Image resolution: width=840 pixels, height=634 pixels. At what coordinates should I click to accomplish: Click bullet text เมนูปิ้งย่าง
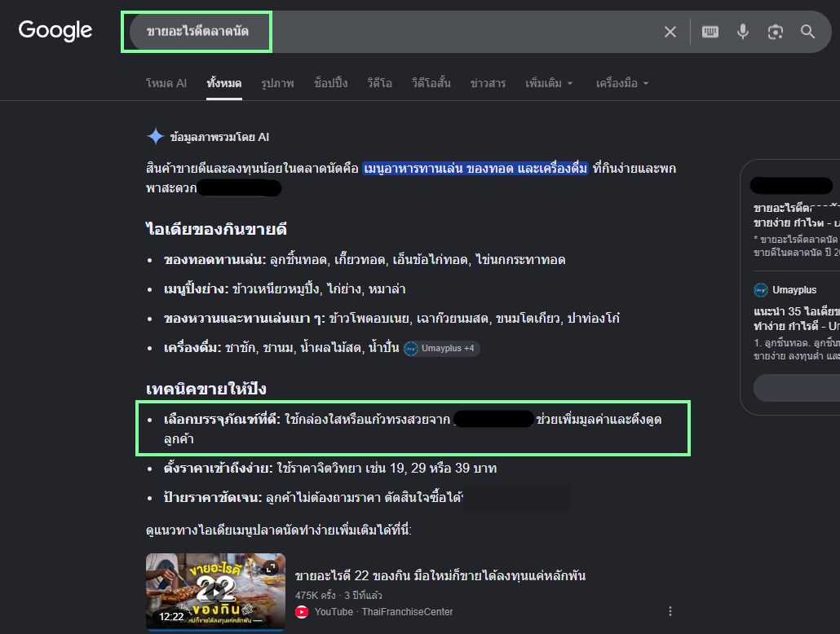pos(196,289)
